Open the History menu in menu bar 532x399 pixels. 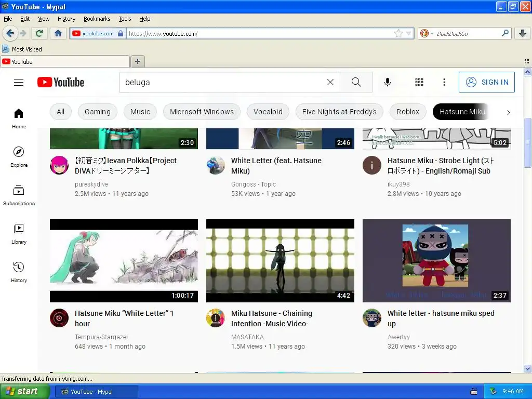(x=66, y=19)
